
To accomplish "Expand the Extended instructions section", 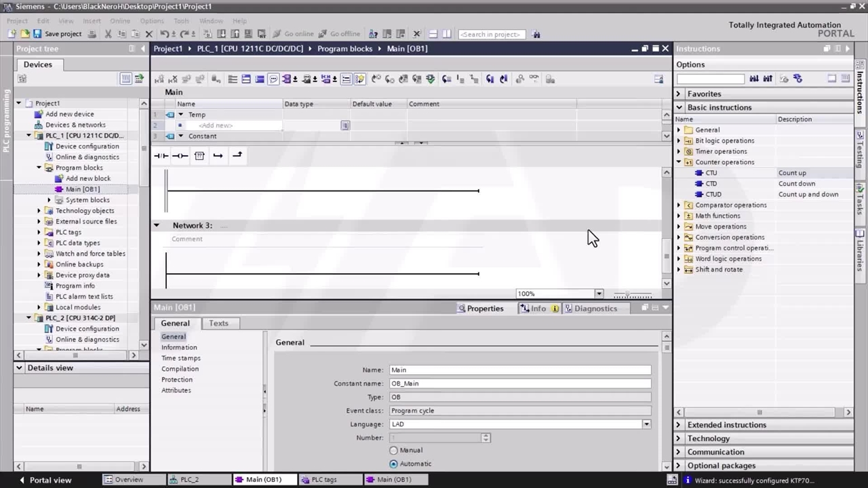I will (x=679, y=425).
